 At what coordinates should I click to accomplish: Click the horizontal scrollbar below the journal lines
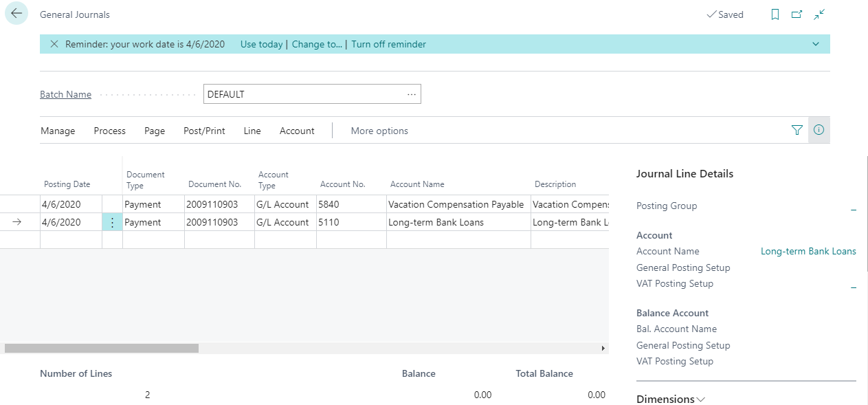click(102, 348)
